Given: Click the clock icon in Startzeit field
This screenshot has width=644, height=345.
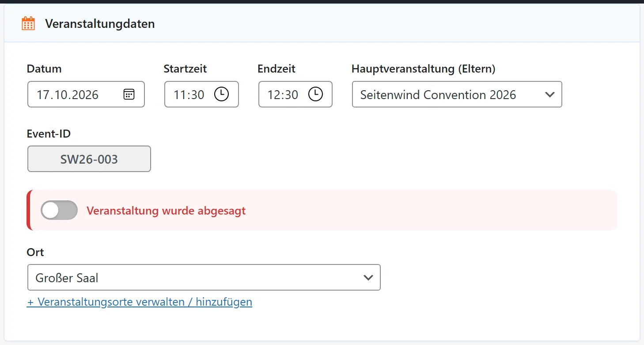Looking at the screenshot, I should click(221, 94).
